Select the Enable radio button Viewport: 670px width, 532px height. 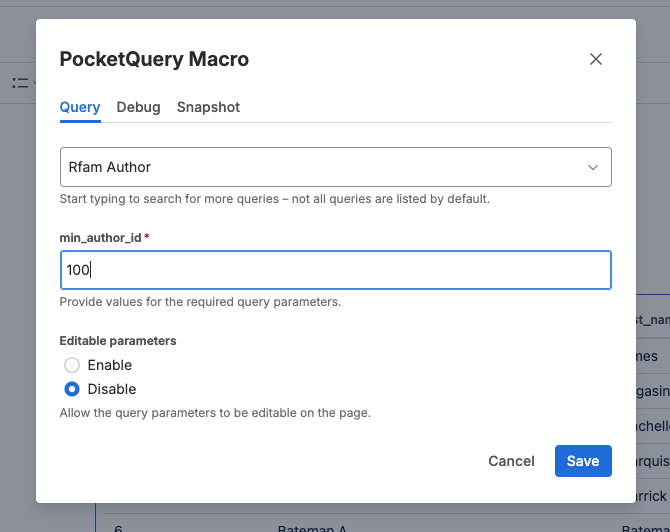tap(72, 365)
